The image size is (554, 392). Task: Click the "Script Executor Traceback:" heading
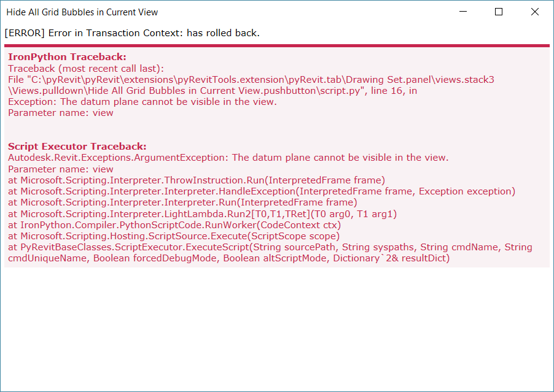[77, 146]
